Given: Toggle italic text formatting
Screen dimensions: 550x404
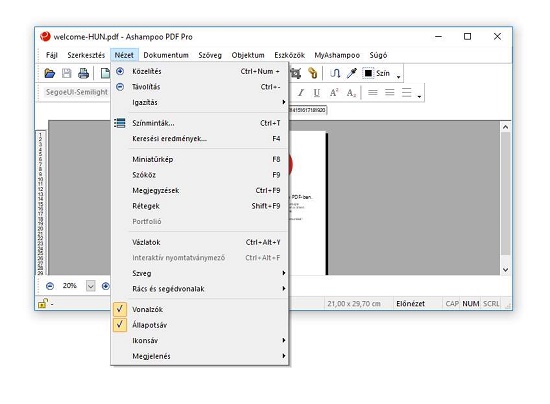Looking at the screenshot, I should pos(301,93).
